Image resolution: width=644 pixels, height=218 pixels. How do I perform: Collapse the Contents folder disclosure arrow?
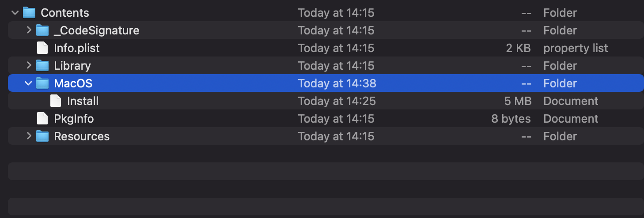pos(15,13)
